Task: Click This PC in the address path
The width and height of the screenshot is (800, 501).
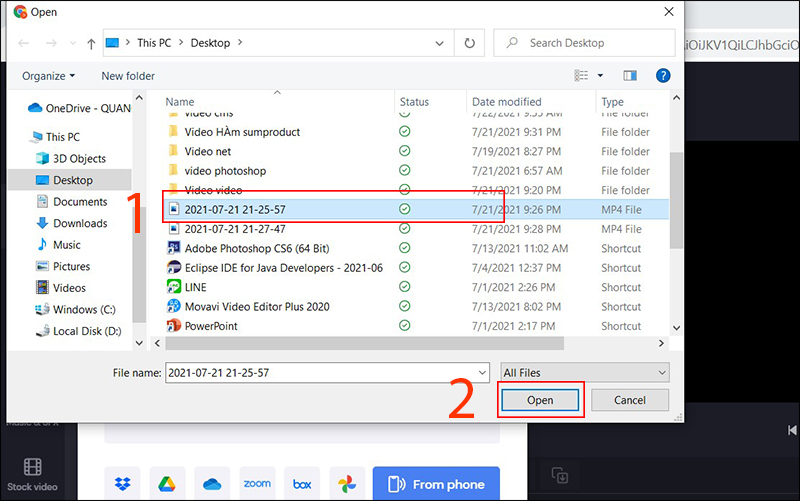Action: 154,43
